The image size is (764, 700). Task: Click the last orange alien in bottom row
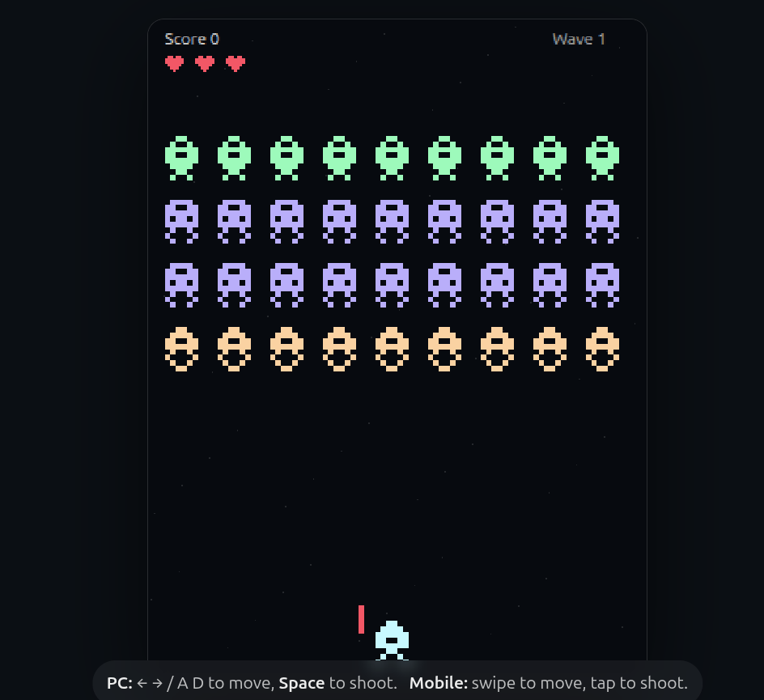pos(602,350)
